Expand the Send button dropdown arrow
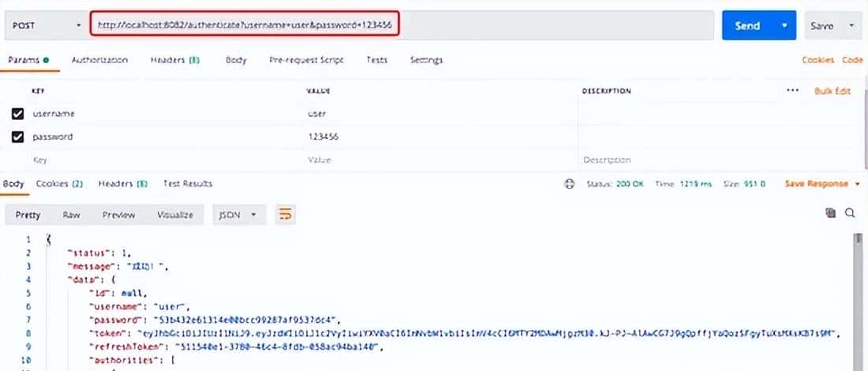Screen dimensions: 868x371 point(784,25)
